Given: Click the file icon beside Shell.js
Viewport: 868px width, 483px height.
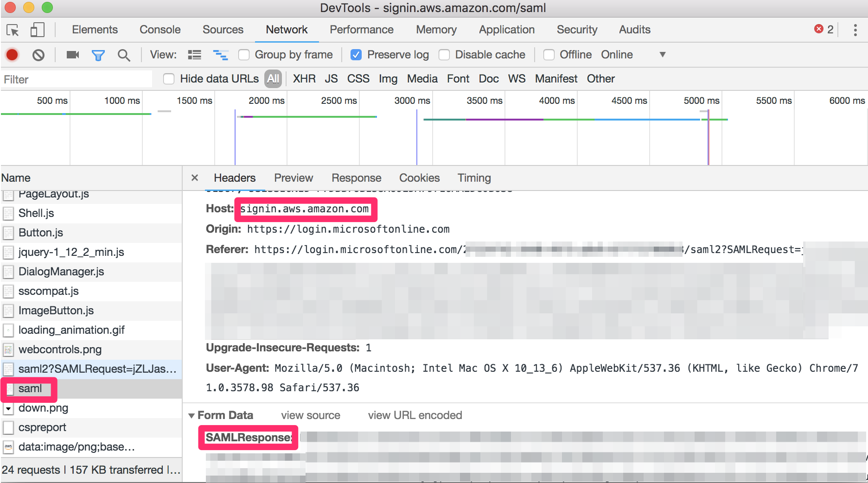Looking at the screenshot, I should (x=8, y=213).
